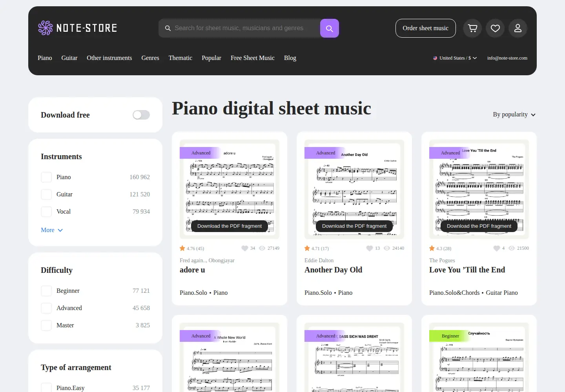Screen dimensions: 565x392
Task: Check the Vocal instrument checkbox
Action: [46, 212]
